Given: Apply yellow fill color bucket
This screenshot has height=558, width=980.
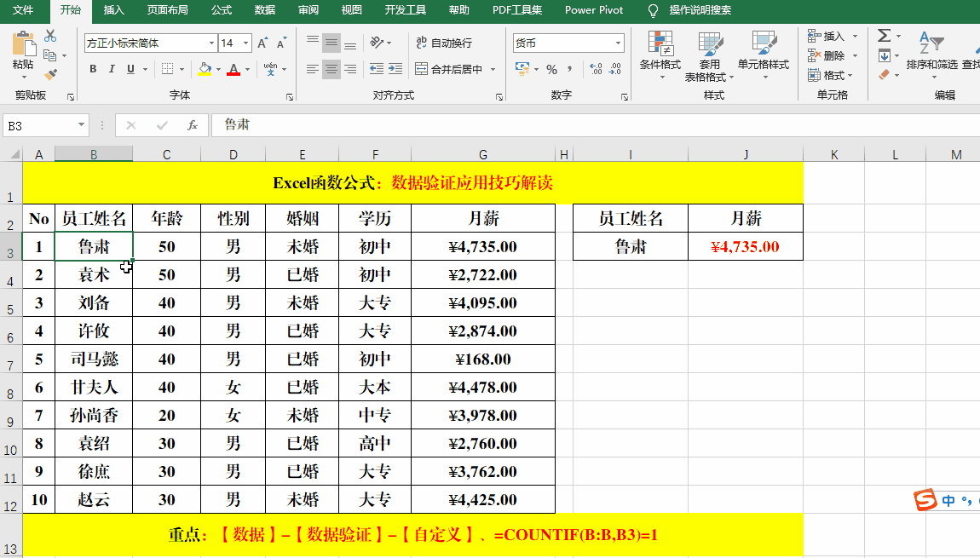Looking at the screenshot, I should pos(205,69).
